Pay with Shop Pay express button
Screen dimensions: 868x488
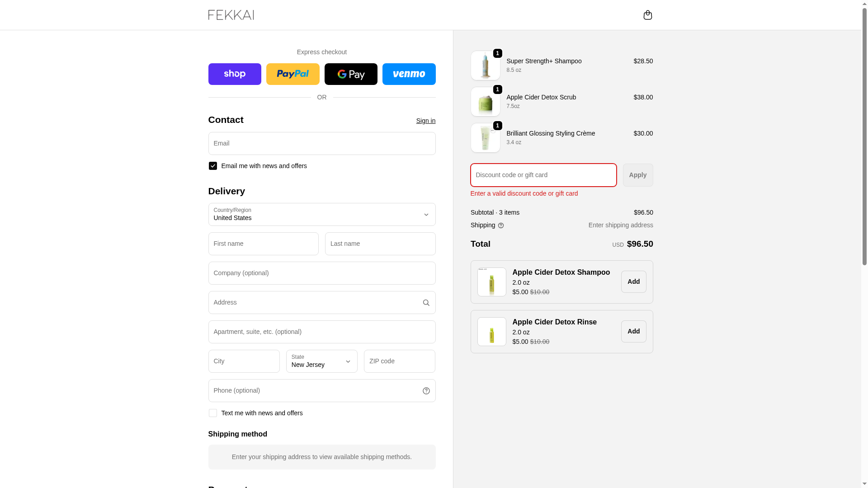pyautogui.click(x=235, y=74)
